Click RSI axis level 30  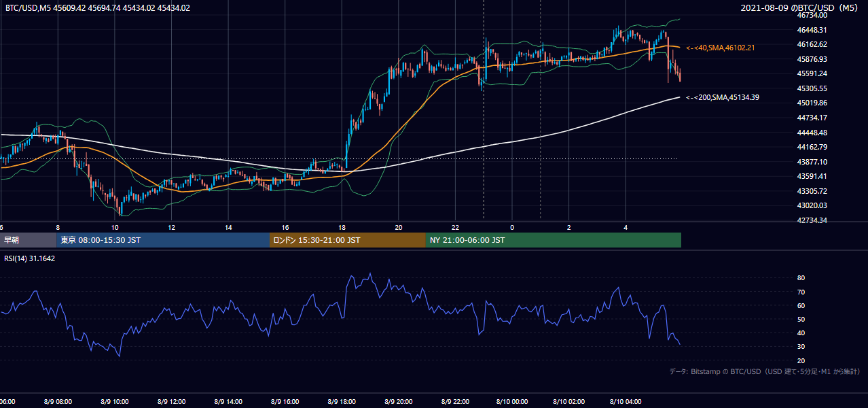click(x=801, y=347)
